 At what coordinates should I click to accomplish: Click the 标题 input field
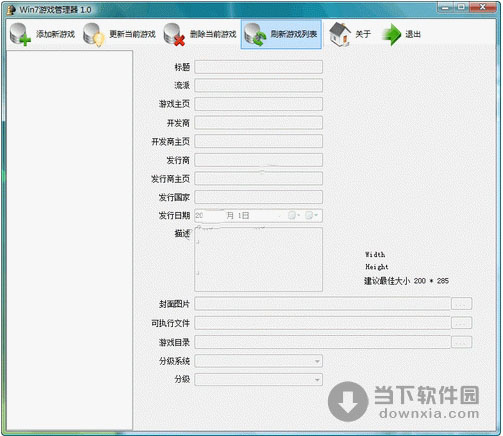pyautogui.click(x=258, y=67)
